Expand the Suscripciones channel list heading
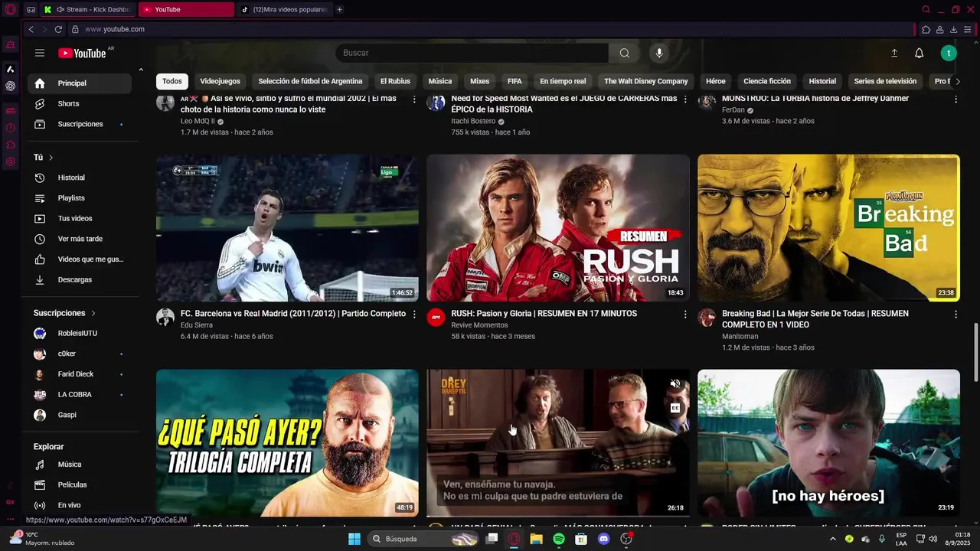The width and height of the screenshot is (980, 551). 65,313
